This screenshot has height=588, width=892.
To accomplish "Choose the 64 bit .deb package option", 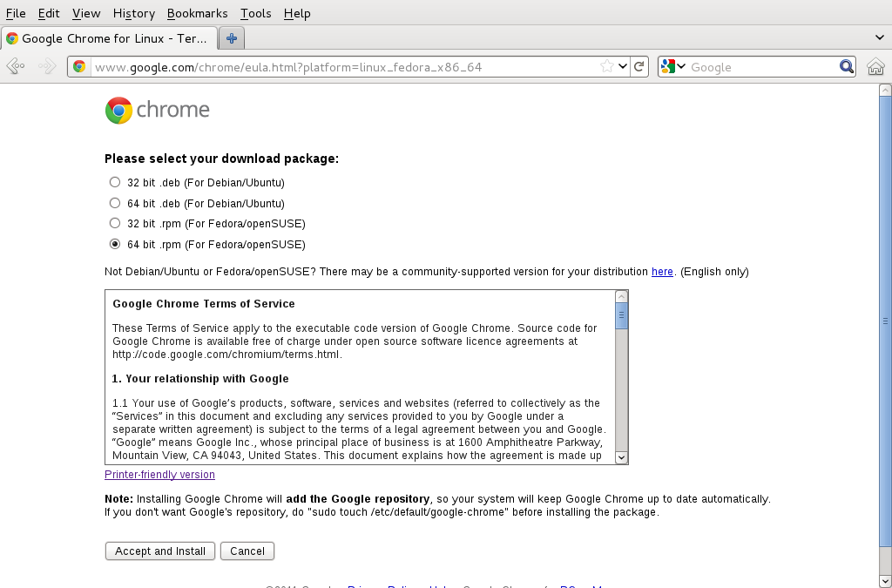I will coord(115,203).
